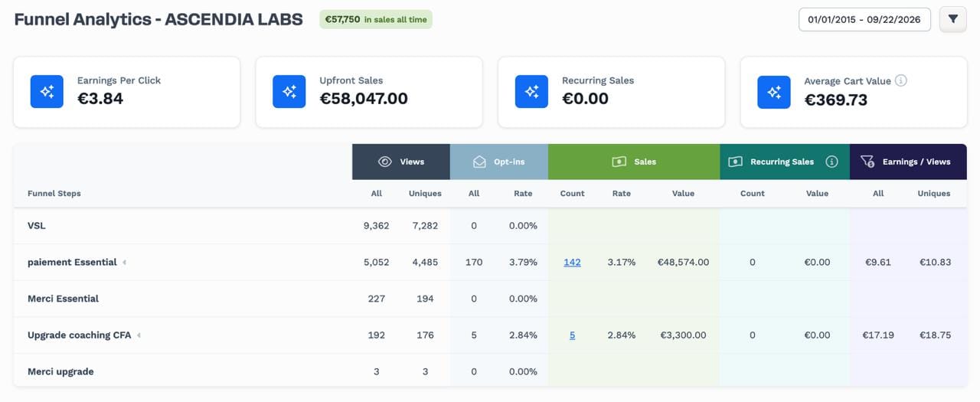
Task: Click the 3.17% sales rate cell
Action: [x=622, y=262]
